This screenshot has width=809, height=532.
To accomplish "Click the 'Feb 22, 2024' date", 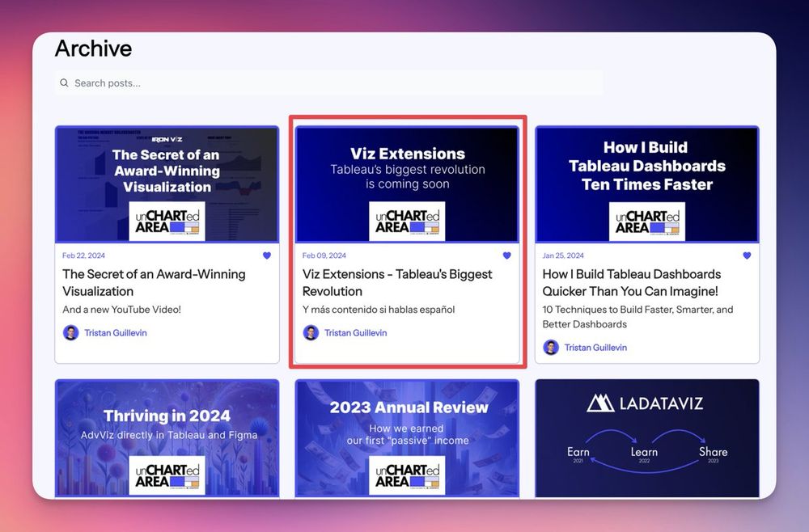I will pos(83,255).
